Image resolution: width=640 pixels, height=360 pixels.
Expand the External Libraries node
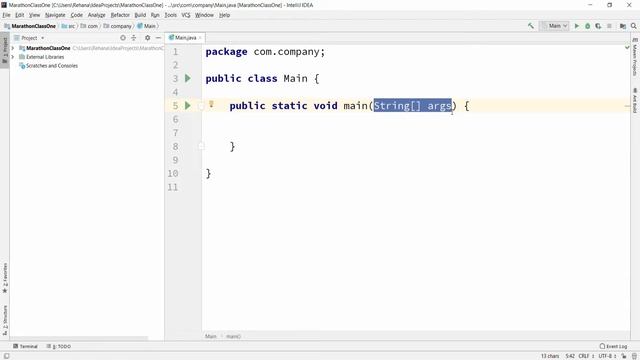coord(13,57)
